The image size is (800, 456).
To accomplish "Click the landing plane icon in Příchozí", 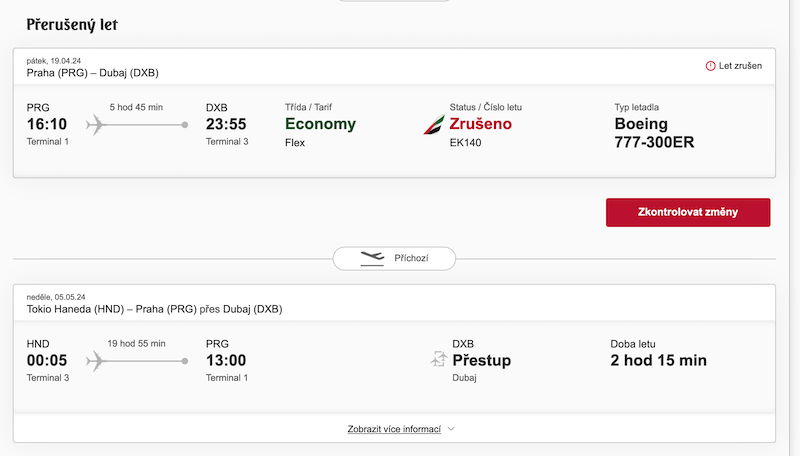I will coord(372,258).
